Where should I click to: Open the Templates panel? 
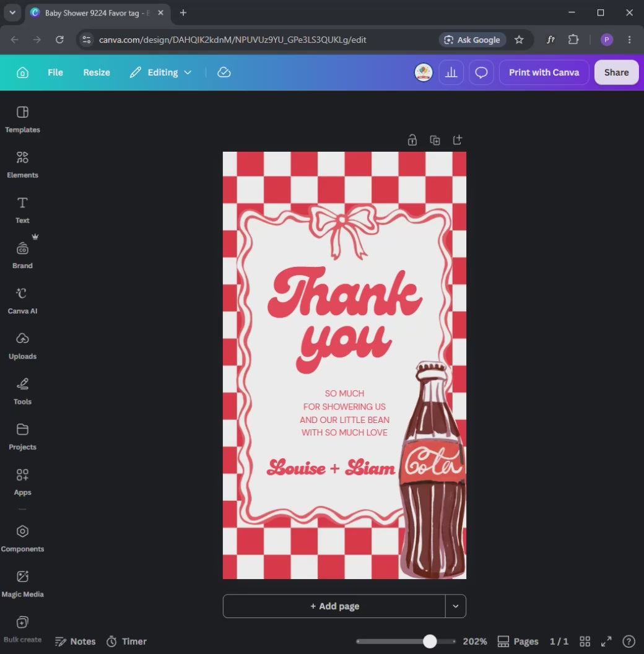coord(22,120)
